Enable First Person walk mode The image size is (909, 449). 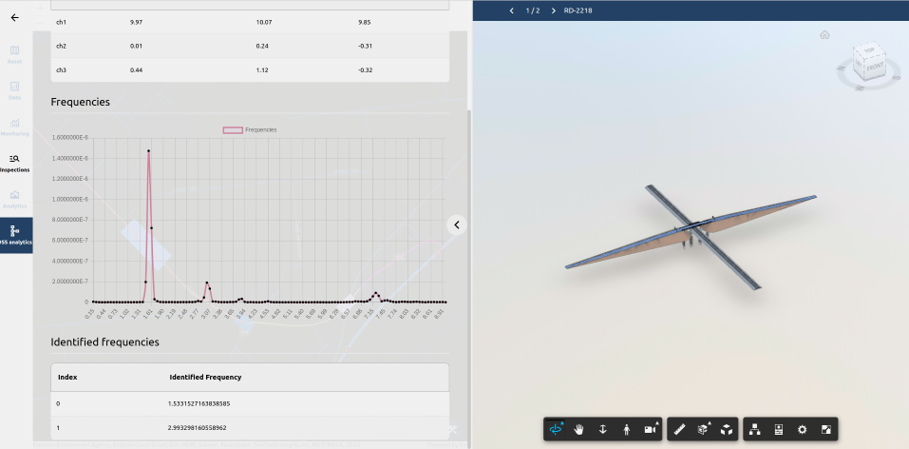coord(627,429)
